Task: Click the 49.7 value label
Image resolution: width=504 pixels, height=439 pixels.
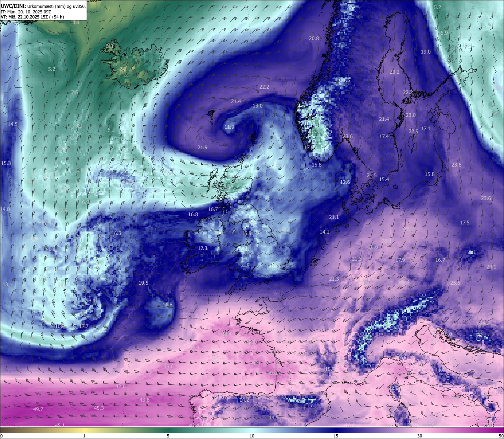Action: pos(38,409)
